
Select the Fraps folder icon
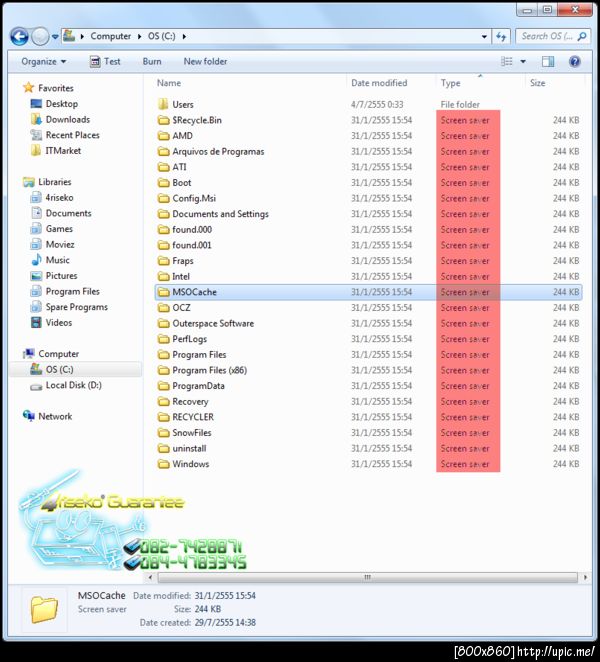163,261
